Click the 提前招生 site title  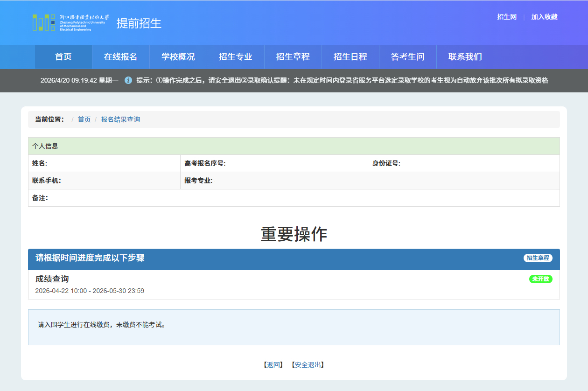point(139,23)
